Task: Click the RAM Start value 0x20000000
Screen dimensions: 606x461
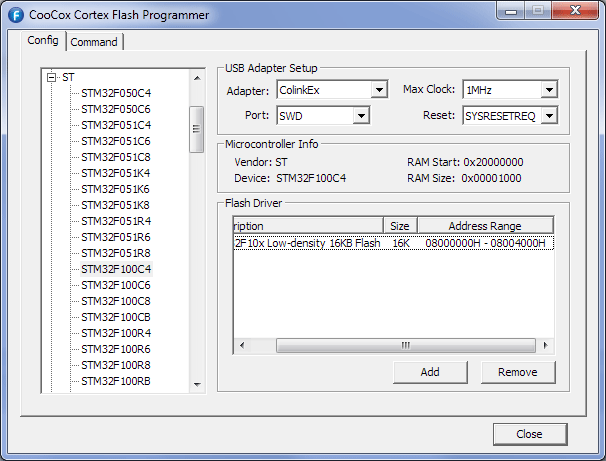Action: 494,162
